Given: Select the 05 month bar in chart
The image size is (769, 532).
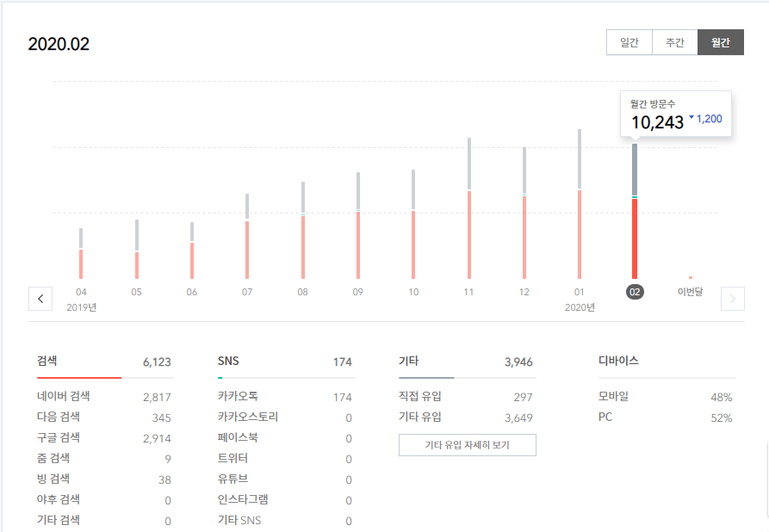Looking at the screenshot, I should click(x=137, y=249).
